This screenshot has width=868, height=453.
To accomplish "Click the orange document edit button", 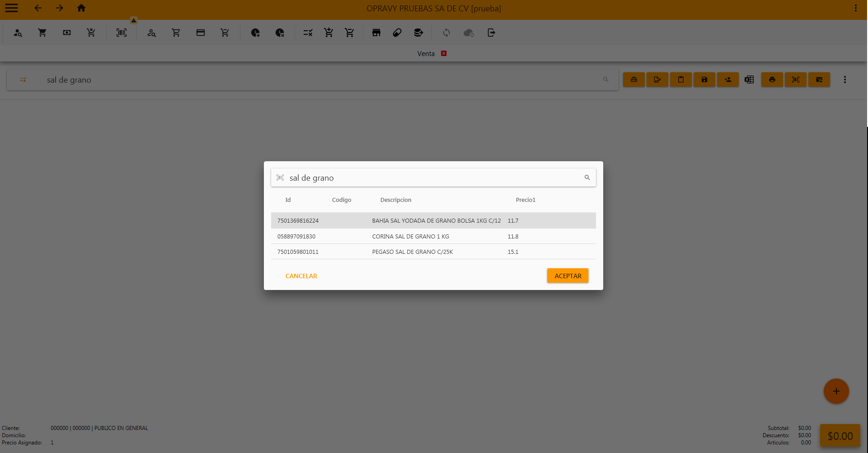I will 657,79.
